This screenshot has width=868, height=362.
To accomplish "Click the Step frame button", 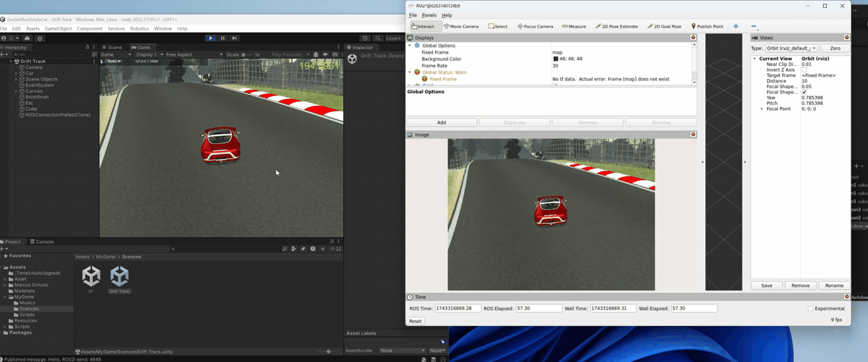I will 234,38.
